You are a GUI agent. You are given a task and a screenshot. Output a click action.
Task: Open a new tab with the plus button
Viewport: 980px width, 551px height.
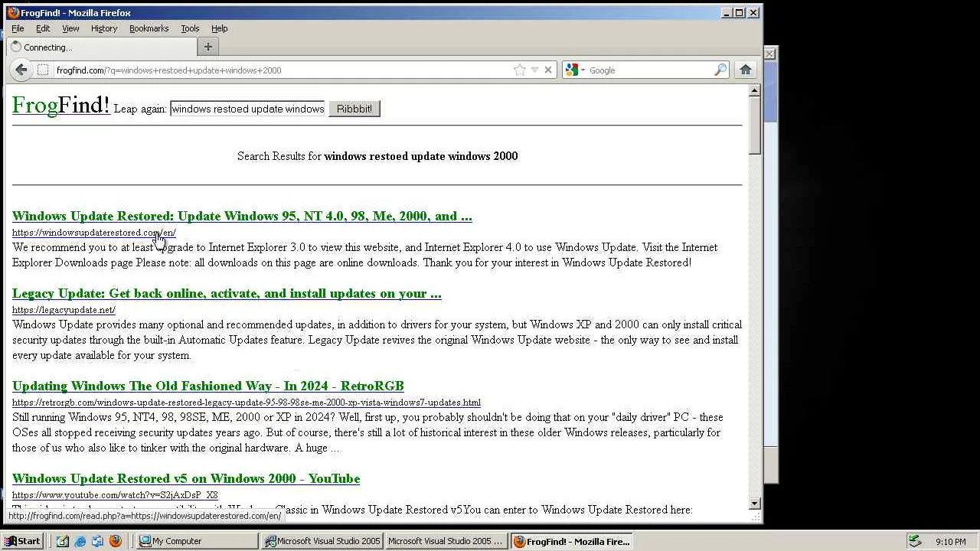click(207, 47)
